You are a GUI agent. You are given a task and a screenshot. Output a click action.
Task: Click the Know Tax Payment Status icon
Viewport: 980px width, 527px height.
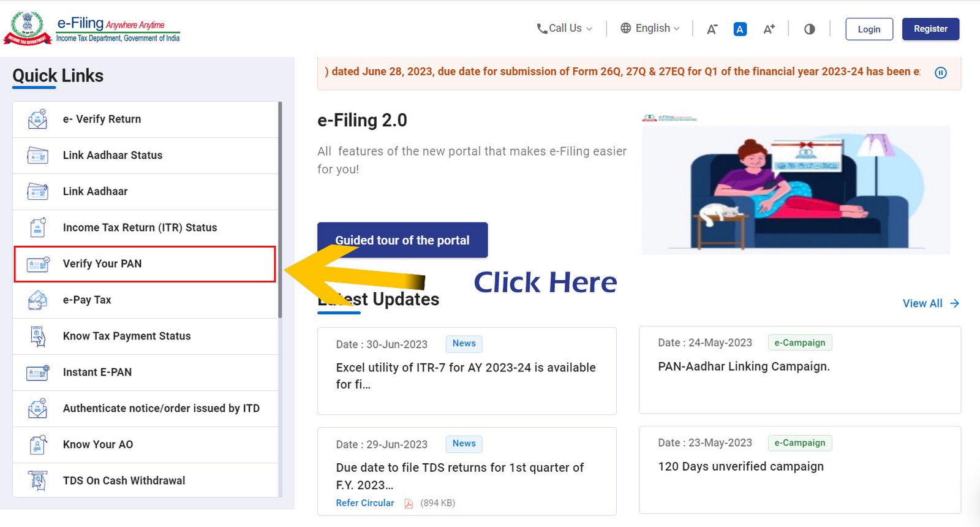tap(38, 336)
